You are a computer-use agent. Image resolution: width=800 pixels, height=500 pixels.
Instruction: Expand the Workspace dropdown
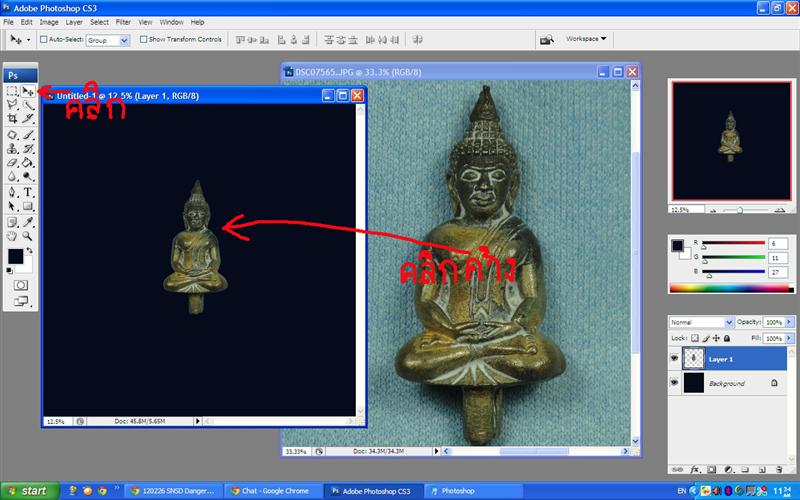pyautogui.click(x=586, y=39)
